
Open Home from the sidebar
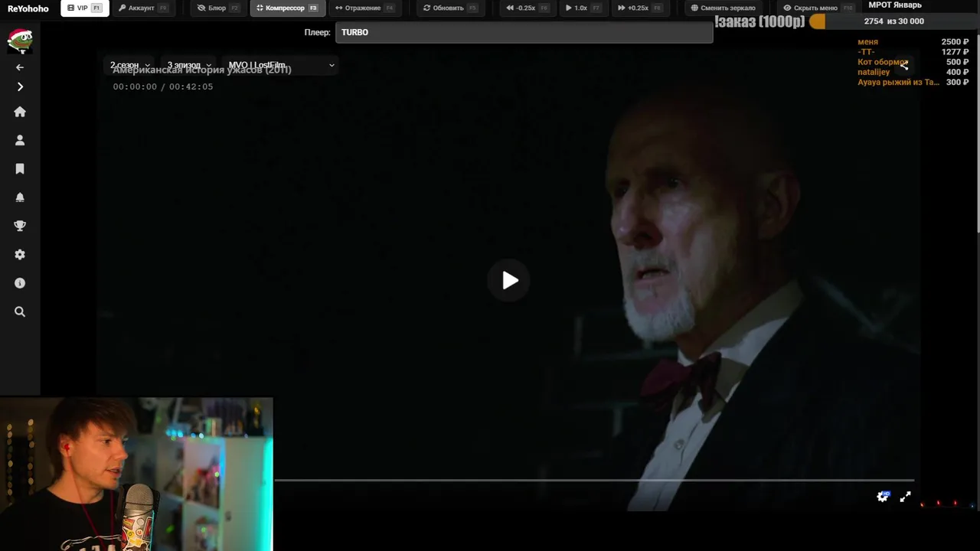pos(20,112)
